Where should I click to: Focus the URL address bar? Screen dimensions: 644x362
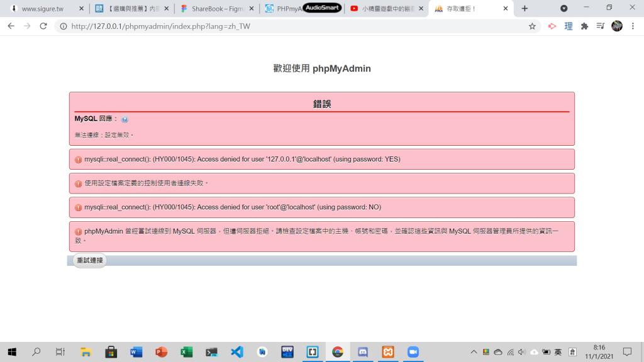(x=296, y=26)
